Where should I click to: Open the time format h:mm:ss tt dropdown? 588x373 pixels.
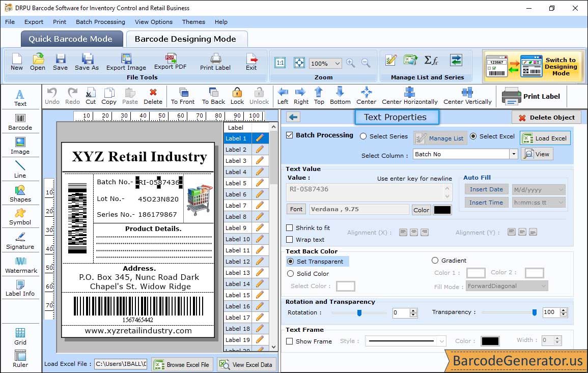pos(561,203)
